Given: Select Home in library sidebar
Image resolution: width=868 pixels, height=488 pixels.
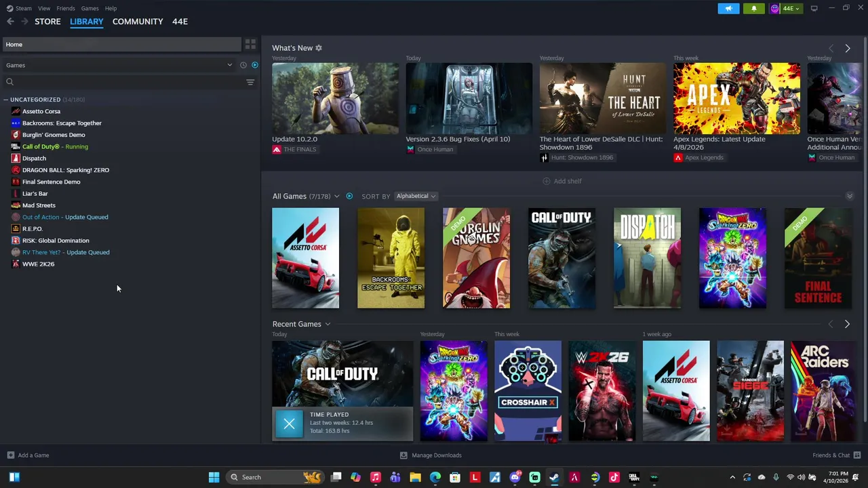Looking at the screenshot, I should [x=122, y=44].
